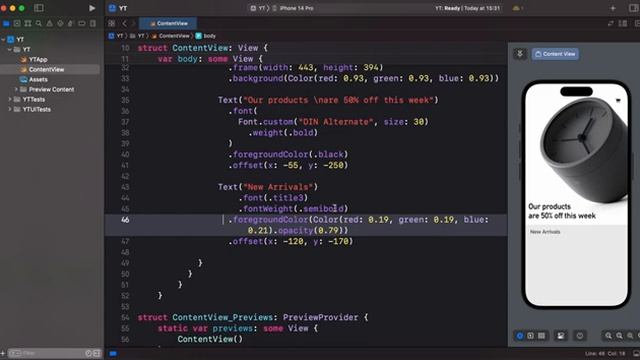640x360 pixels.
Task: Go back in editor history
Action: [x=124, y=24]
